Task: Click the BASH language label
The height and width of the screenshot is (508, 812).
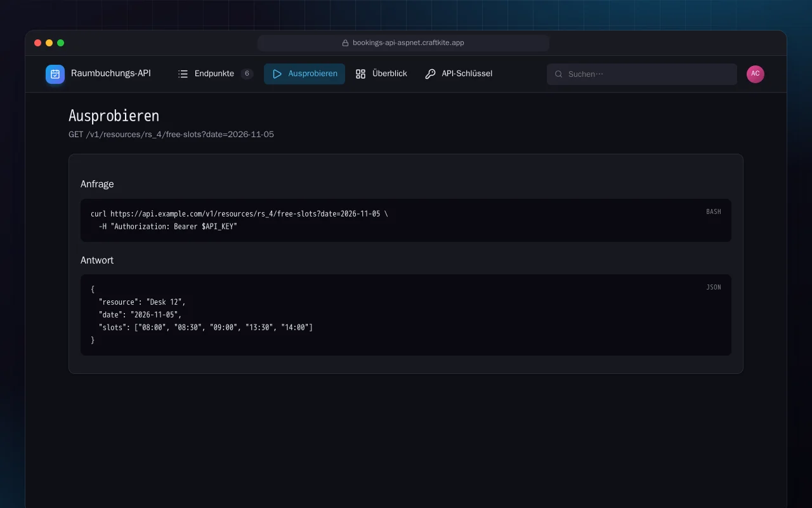Action: (x=714, y=212)
